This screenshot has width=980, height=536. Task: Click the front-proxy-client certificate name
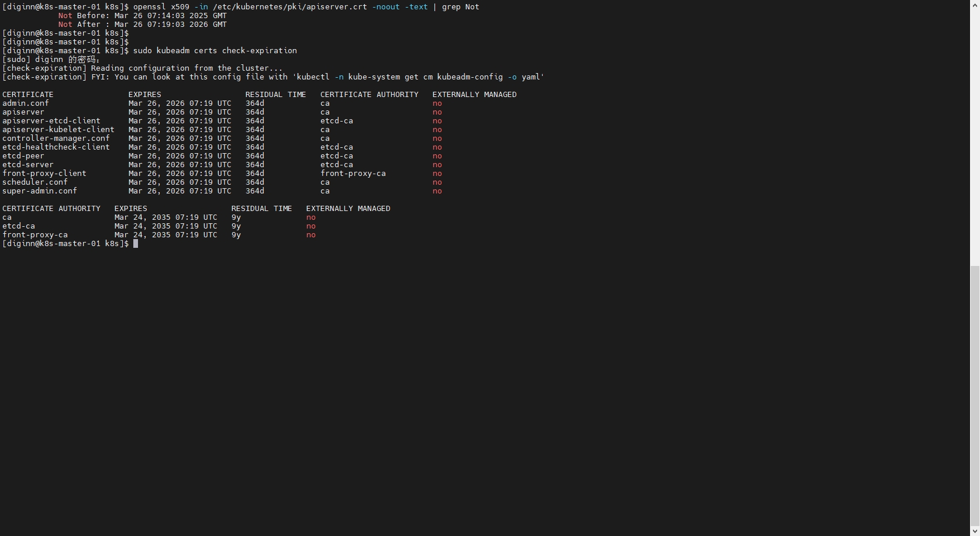[44, 174]
